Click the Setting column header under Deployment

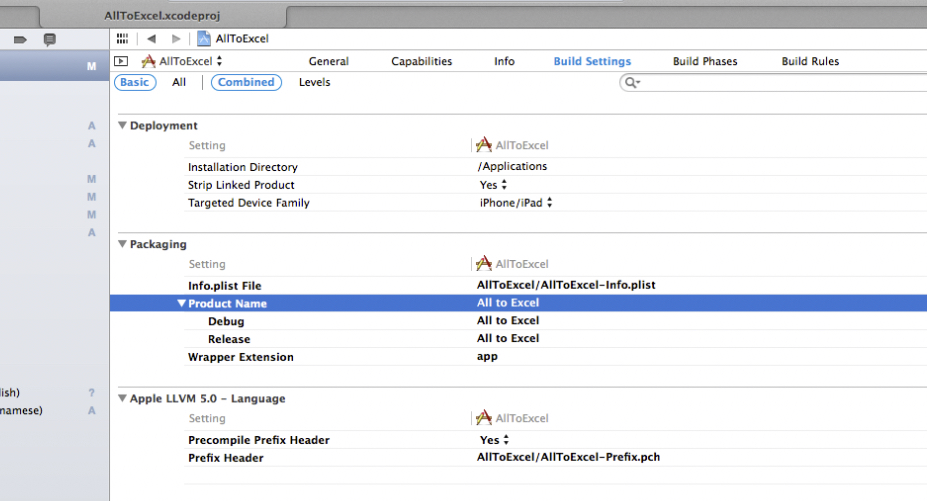click(x=207, y=145)
